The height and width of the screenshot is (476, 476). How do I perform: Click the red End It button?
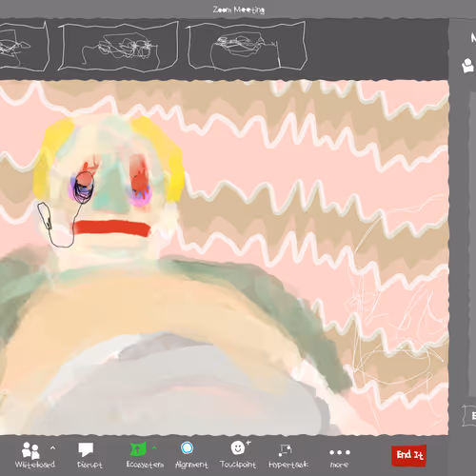click(x=408, y=456)
